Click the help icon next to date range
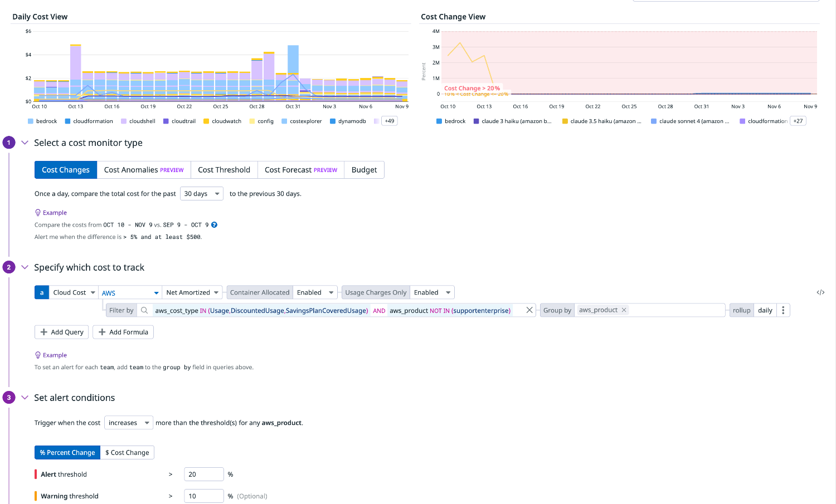Viewport: 836px width, 504px height. 214,225
